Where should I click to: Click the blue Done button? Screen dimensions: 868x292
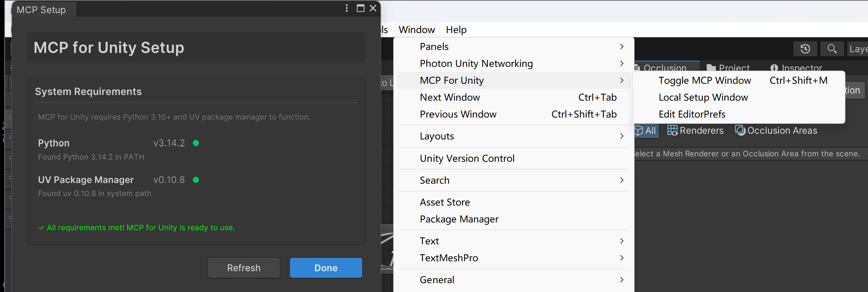click(326, 268)
